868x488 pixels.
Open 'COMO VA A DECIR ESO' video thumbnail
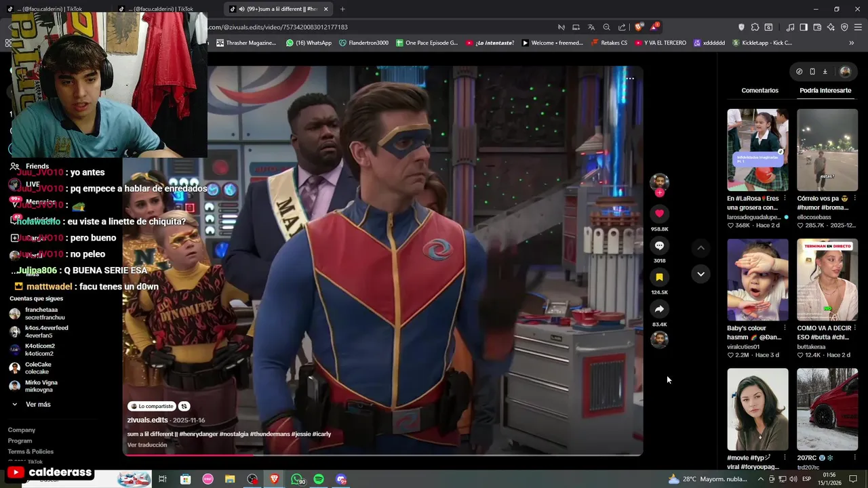(x=827, y=279)
